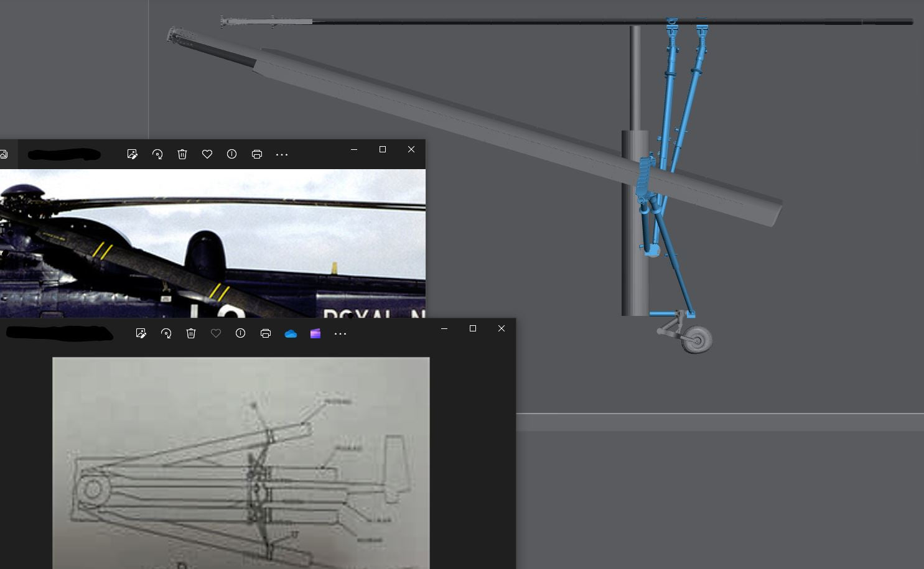Print the blade fold diagram
Viewport: 924px width, 569px height.
(x=266, y=333)
